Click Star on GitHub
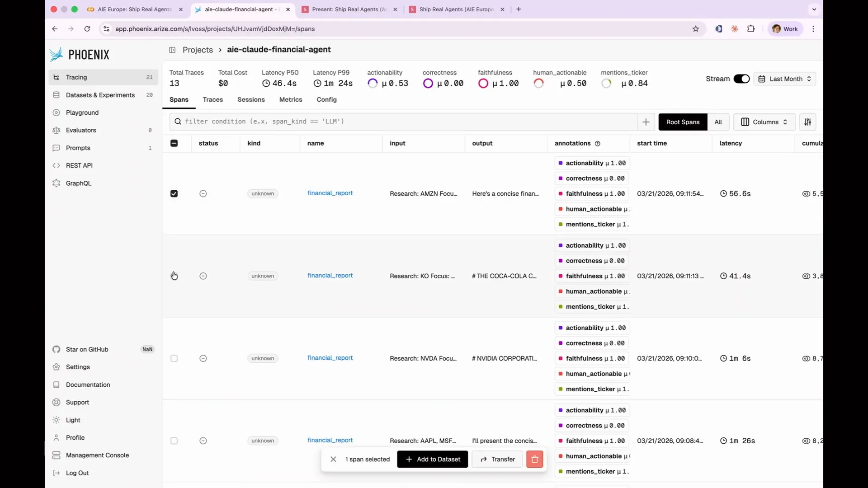 tap(103, 349)
